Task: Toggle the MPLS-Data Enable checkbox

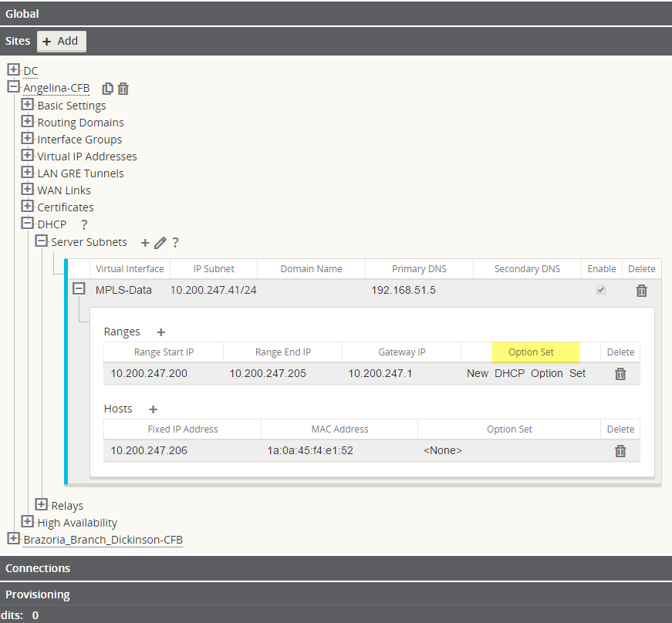Action: tap(601, 291)
